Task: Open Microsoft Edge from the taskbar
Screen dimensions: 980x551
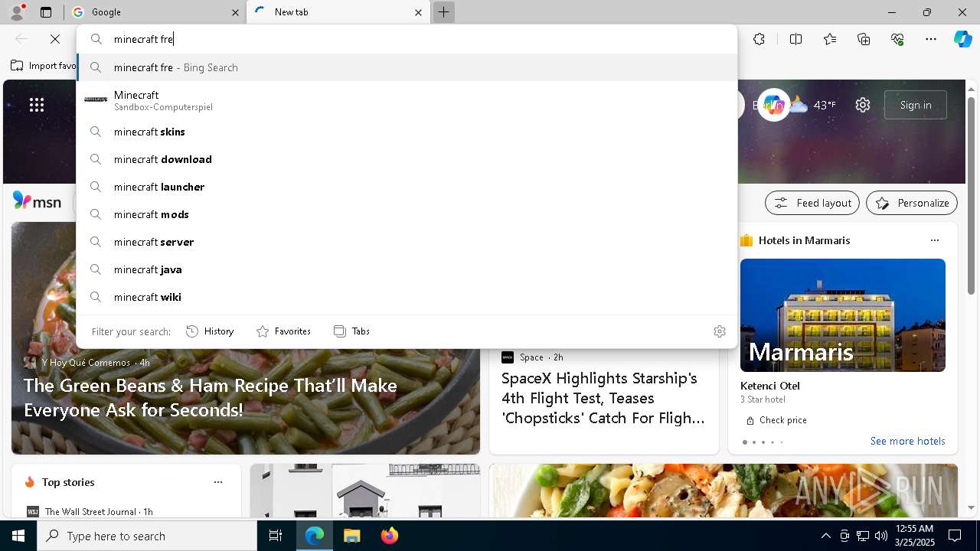Action: (x=315, y=536)
